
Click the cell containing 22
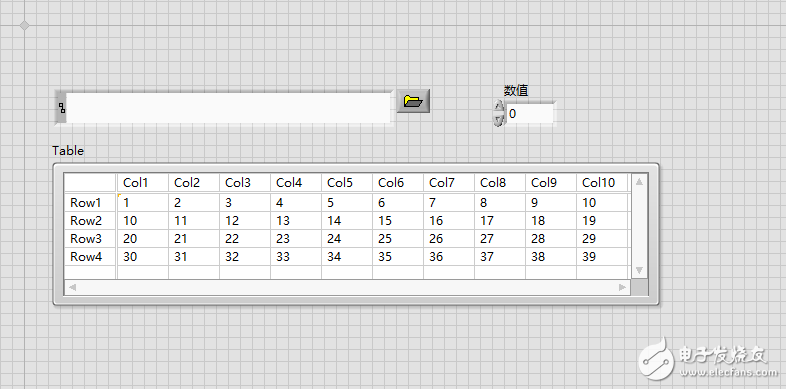(x=245, y=239)
